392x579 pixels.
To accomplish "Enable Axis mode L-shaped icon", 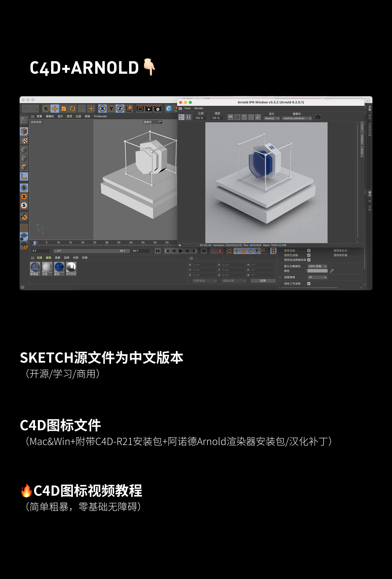I will tap(24, 177).
